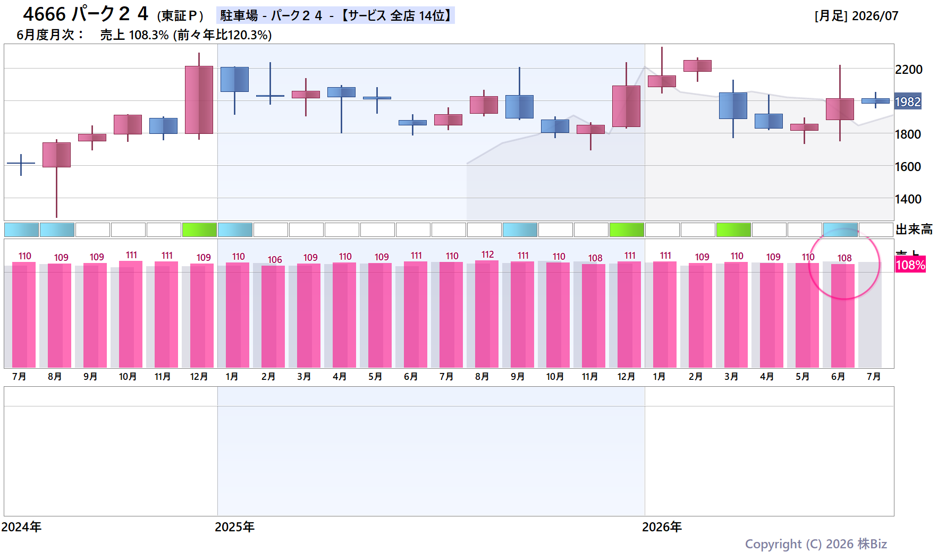Select the tall red December 2024 candlestick

click(x=199, y=99)
